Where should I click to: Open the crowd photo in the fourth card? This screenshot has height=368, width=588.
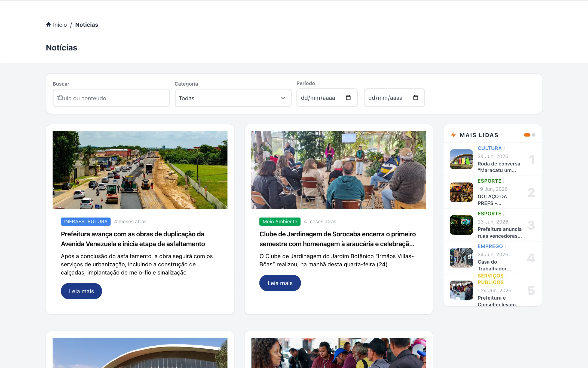(x=339, y=353)
